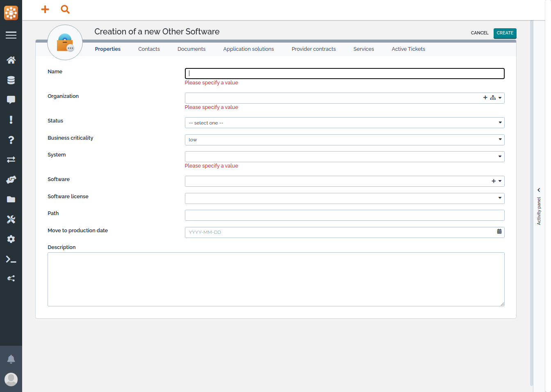Image resolution: width=551 pixels, height=392 pixels.
Task: Toggle the hamburger menu in sidebar
Action: tap(11, 35)
